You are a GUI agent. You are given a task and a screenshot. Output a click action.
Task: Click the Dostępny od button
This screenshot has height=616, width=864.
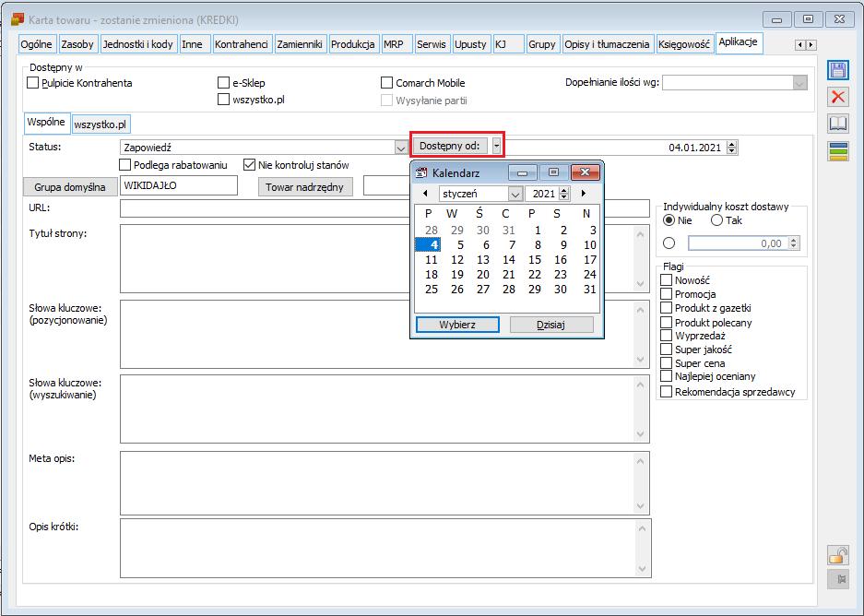pyautogui.click(x=450, y=146)
